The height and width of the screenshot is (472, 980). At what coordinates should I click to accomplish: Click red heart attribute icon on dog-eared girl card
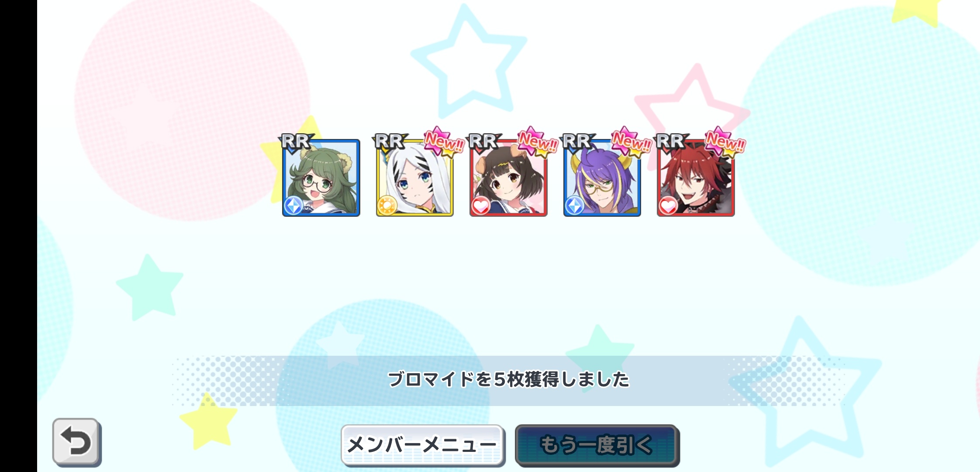(x=481, y=205)
